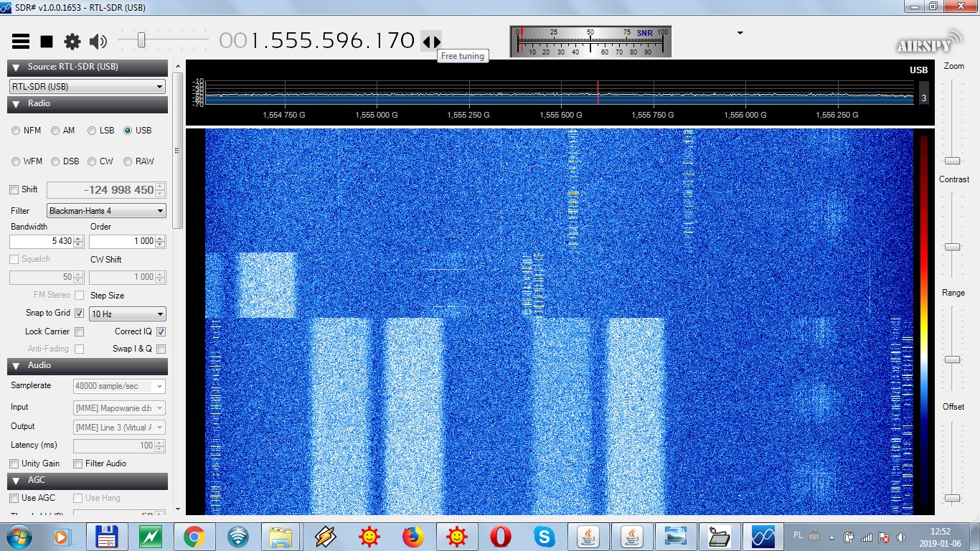Show hidden tray icons arrow
The image size is (980, 551).
pyautogui.click(x=831, y=537)
